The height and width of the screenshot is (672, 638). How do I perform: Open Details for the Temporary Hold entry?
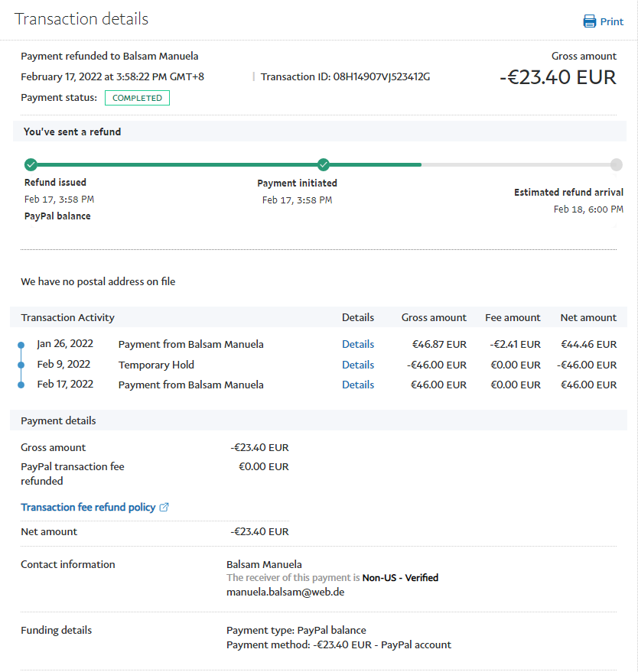point(358,365)
